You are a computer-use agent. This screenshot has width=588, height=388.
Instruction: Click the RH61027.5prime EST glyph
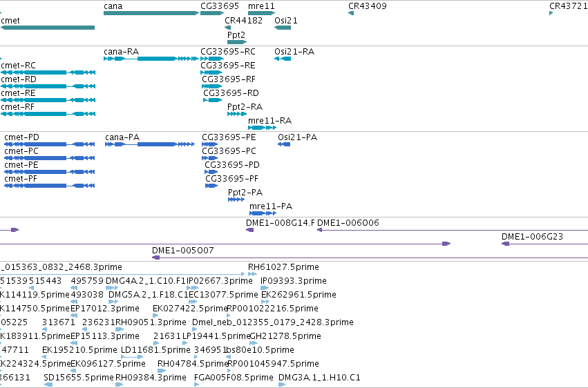pos(252,274)
